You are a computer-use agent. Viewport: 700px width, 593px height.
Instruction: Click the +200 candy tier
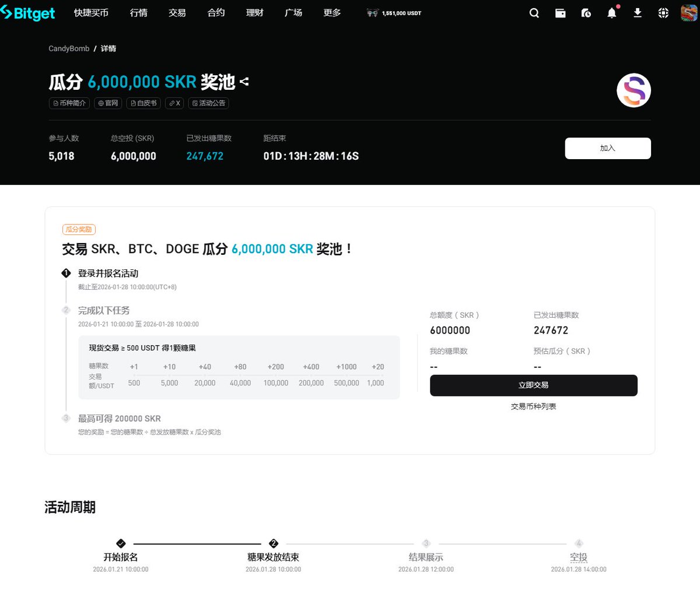click(276, 367)
